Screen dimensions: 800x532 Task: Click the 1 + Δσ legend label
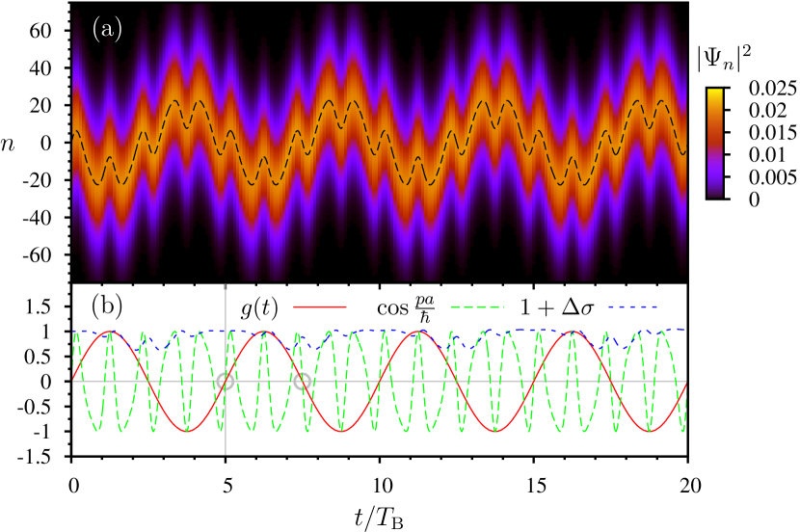[x=557, y=307]
